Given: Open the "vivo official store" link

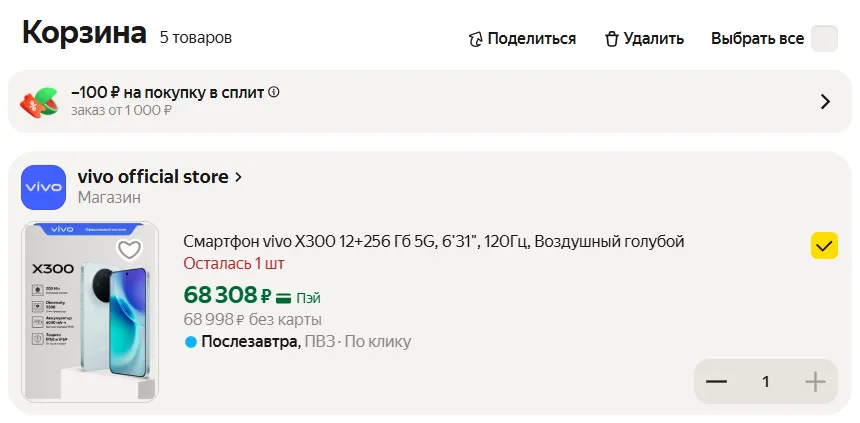Looking at the screenshot, I should 152,177.
